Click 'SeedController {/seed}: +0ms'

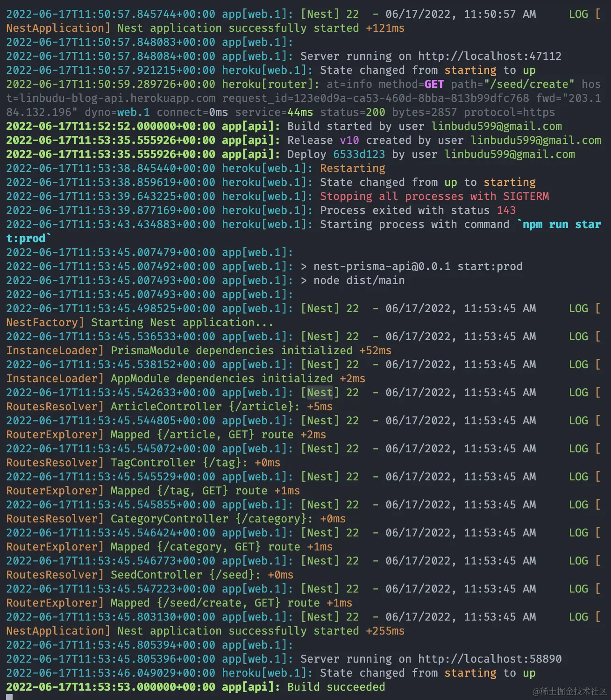202,575
